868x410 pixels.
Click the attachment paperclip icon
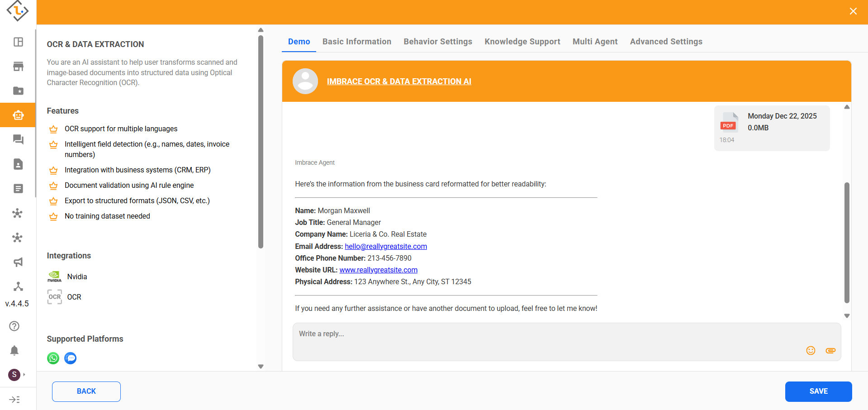[830, 351]
